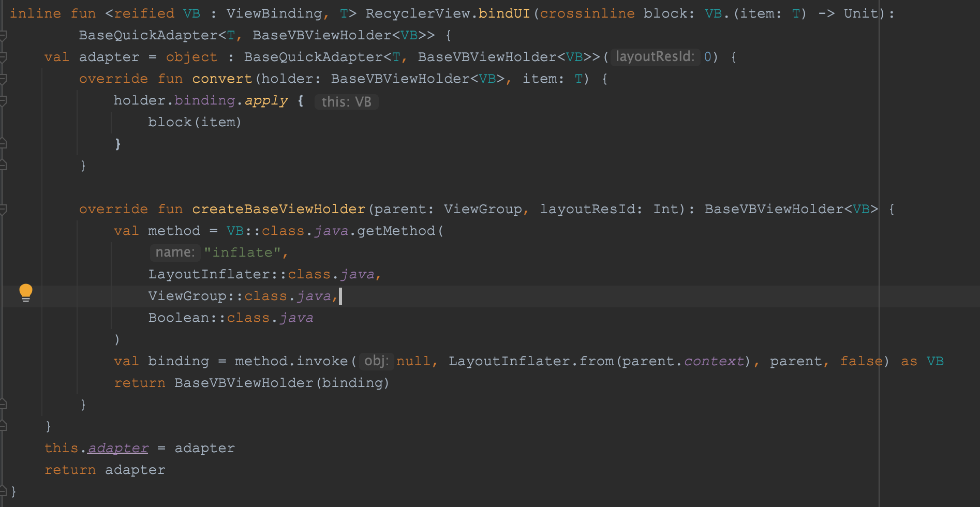Click the final 'return adapter' statement
Image resolution: width=980 pixels, height=507 pixels.
105,470
